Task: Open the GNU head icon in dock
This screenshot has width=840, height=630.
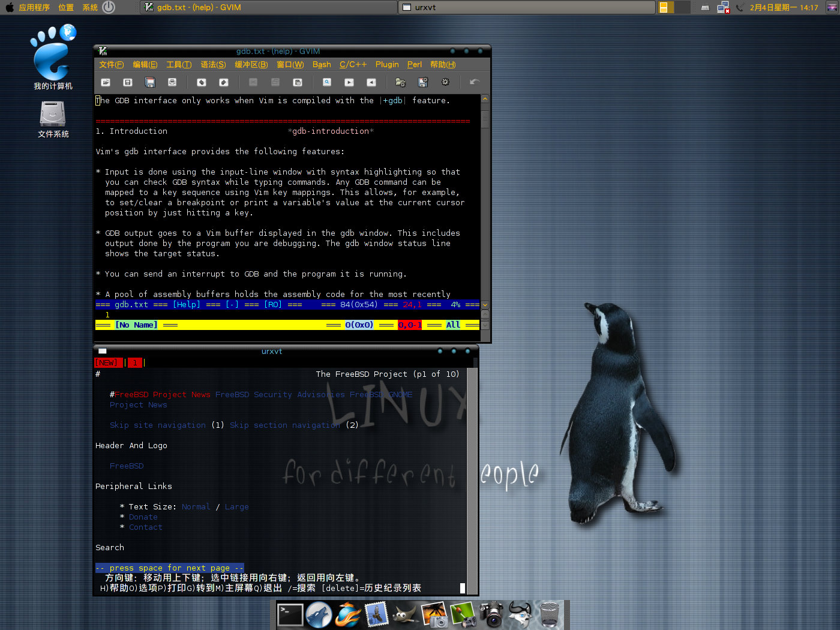Action: [x=520, y=614]
